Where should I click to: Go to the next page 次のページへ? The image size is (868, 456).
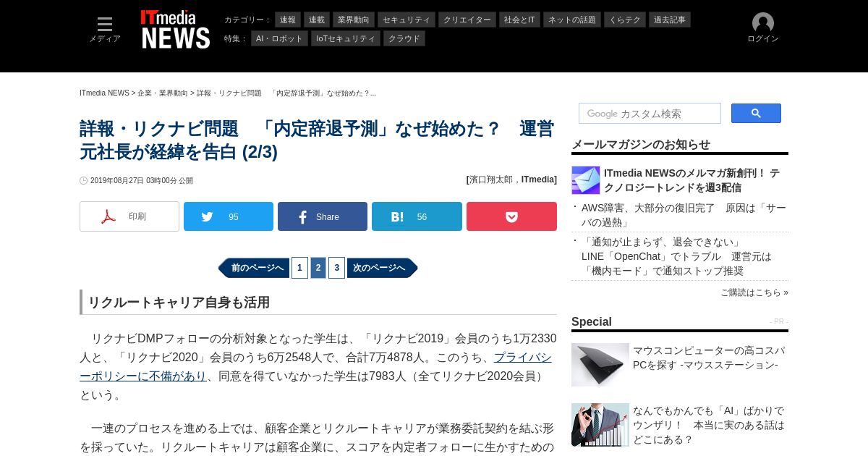coord(382,268)
